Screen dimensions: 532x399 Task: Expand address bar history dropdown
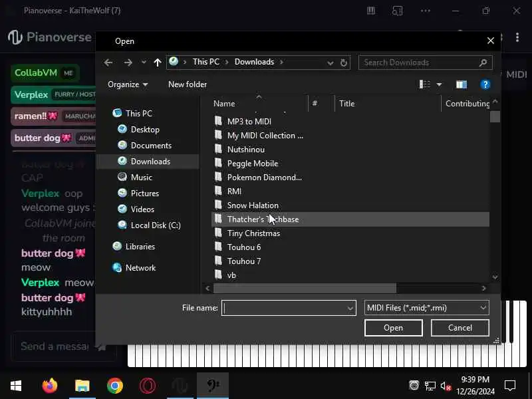click(330, 63)
